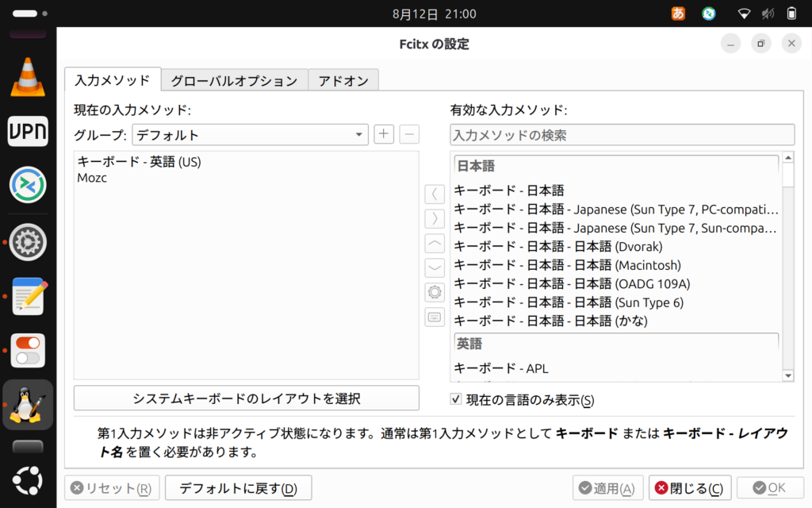Open configuration gear for selected input method
Viewport: 812px width, 508px height.
tap(435, 292)
